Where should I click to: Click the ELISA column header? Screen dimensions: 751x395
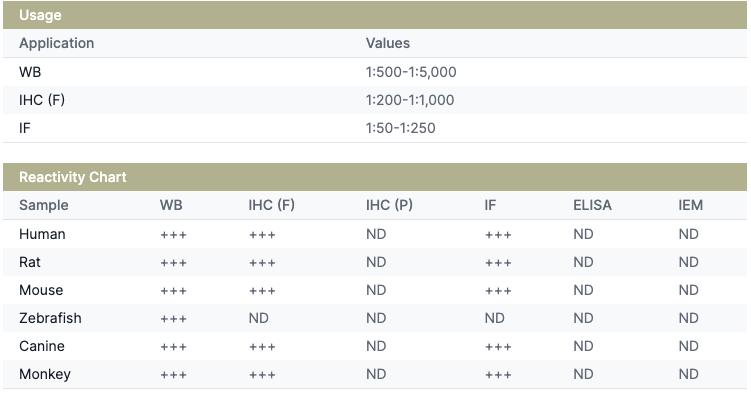(x=592, y=205)
